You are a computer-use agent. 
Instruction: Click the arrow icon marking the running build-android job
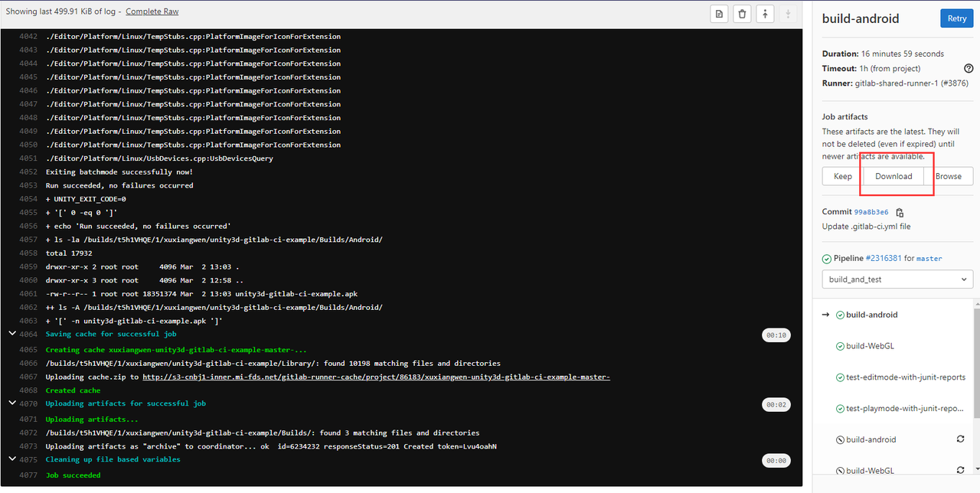click(x=827, y=314)
